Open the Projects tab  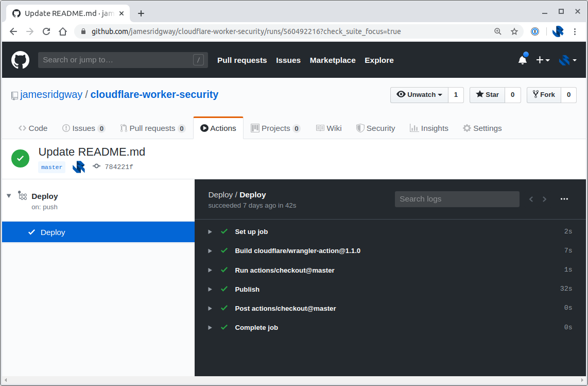275,128
